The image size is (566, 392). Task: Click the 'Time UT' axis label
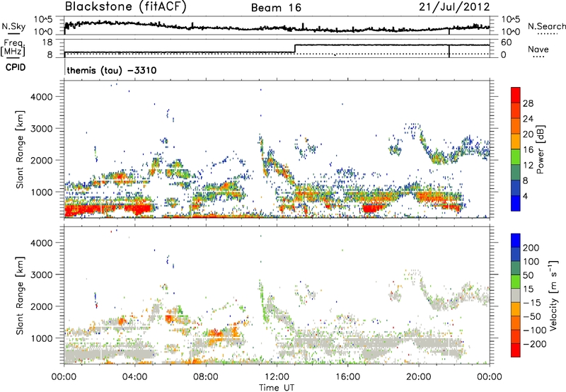point(277,388)
